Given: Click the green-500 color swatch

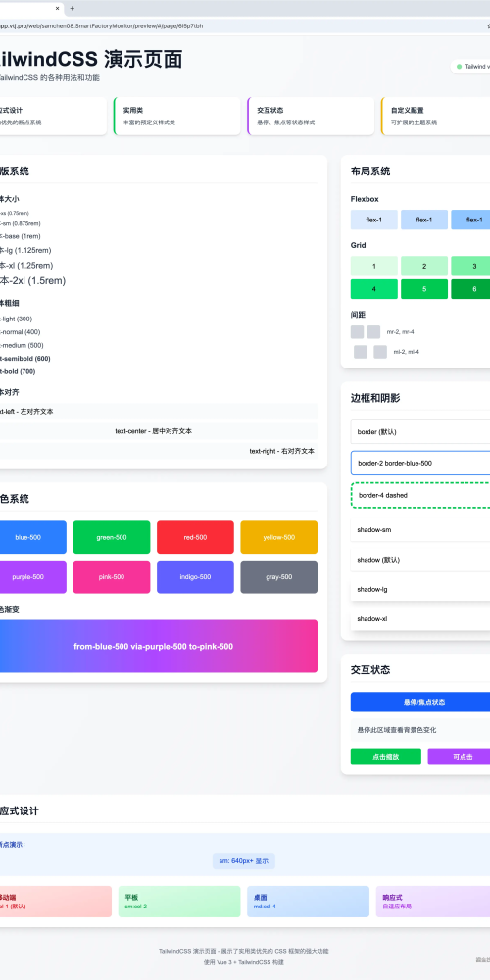Looking at the screenshot, I should [112, 537].
